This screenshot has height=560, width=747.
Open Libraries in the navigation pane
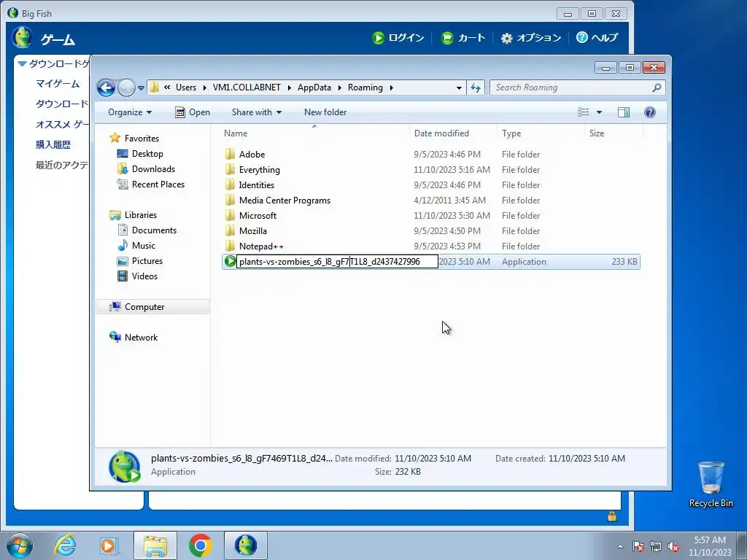(x=141, y=215)
